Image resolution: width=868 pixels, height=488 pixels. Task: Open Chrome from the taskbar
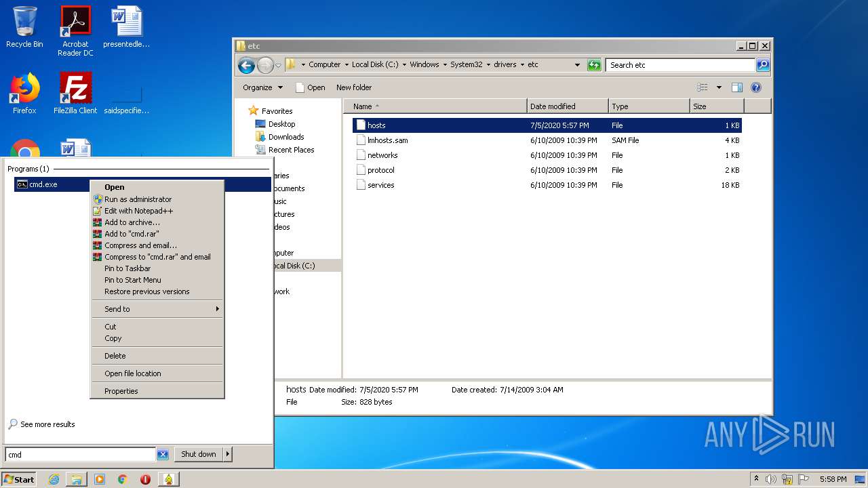(123, 479)
